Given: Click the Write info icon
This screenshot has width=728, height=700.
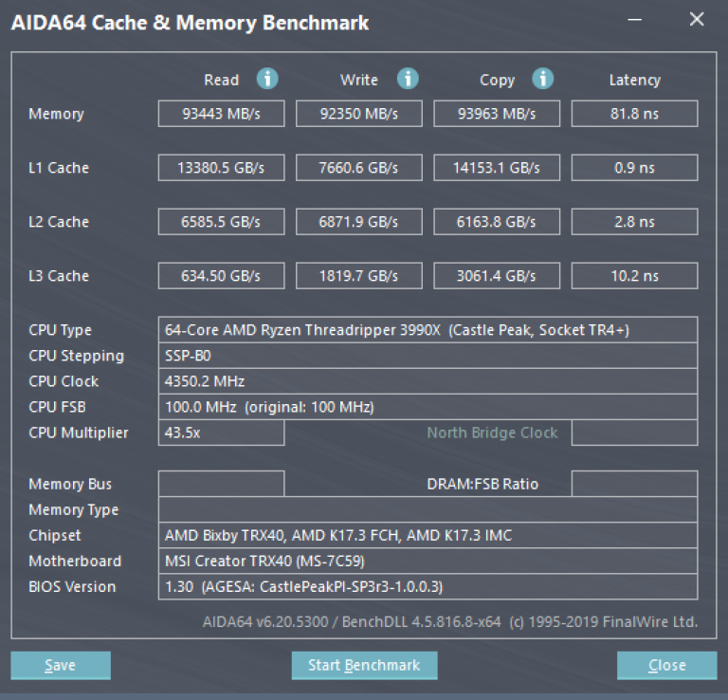Looking at the screenshot, I should point(408,79).
